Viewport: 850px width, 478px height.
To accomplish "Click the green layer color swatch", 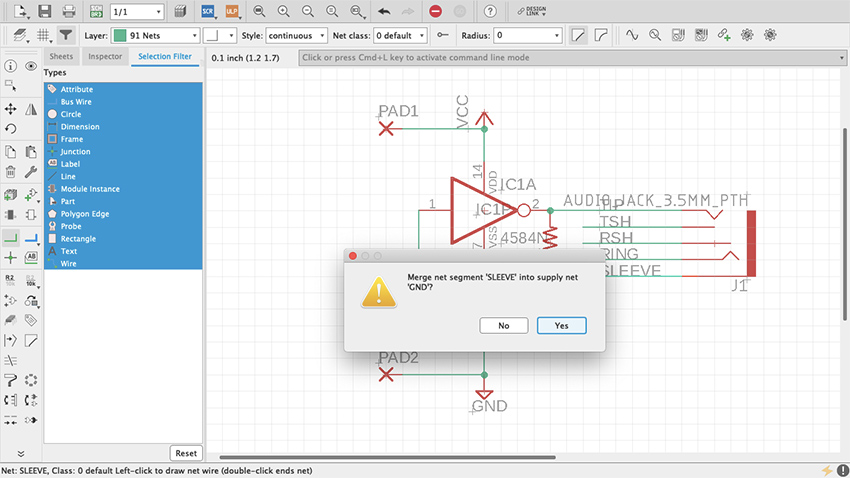I will pos(120,36).
